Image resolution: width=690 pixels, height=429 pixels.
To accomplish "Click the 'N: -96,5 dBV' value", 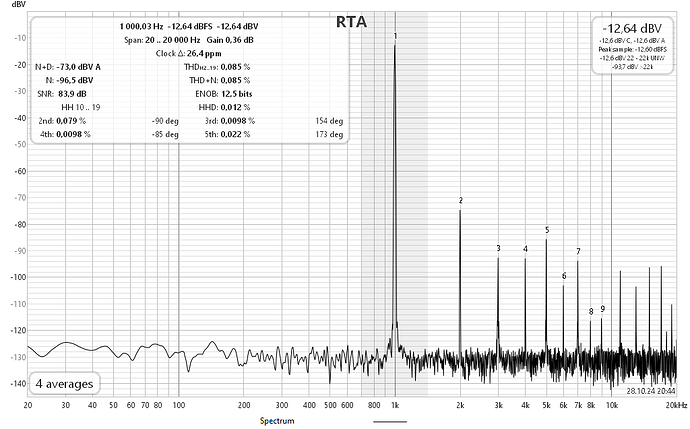I will pos(69,81).
